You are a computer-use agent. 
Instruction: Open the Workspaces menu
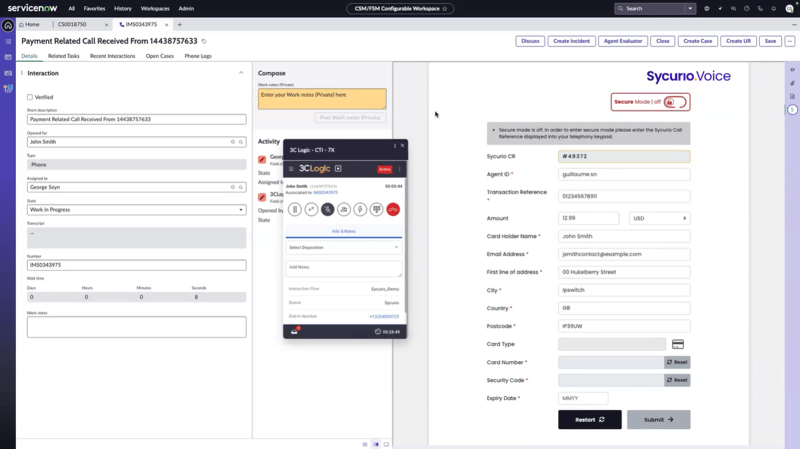[155, 9]
